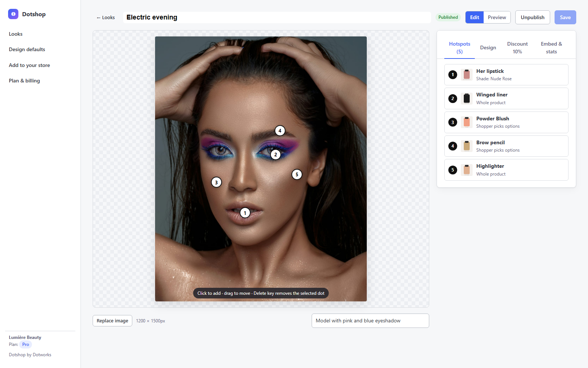
Task: Select hotspot dot 2 on the eye
Action: point(276,155)
